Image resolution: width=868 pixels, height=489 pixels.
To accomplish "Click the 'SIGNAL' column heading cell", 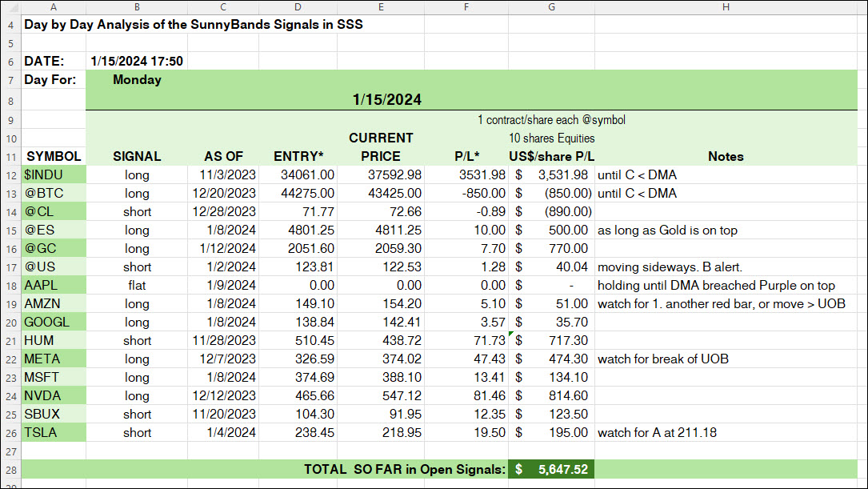I will tap(137, 156).
